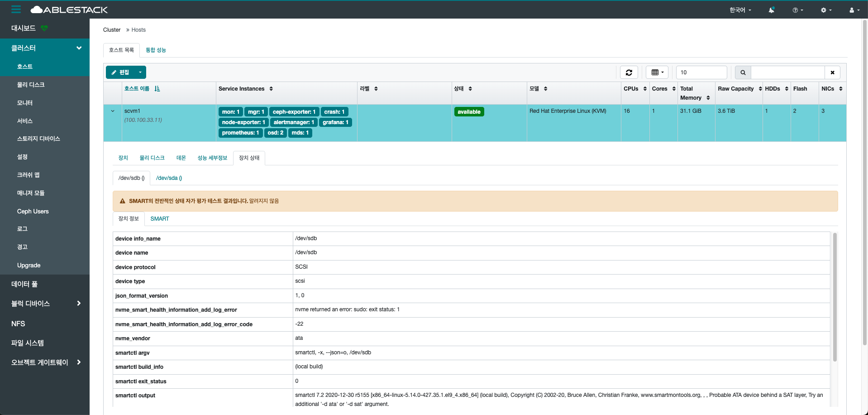Viewport: 868px width, 415px height.
Task: Open the user profile menu
Action: pyautogui.click(x=854, y=10)
